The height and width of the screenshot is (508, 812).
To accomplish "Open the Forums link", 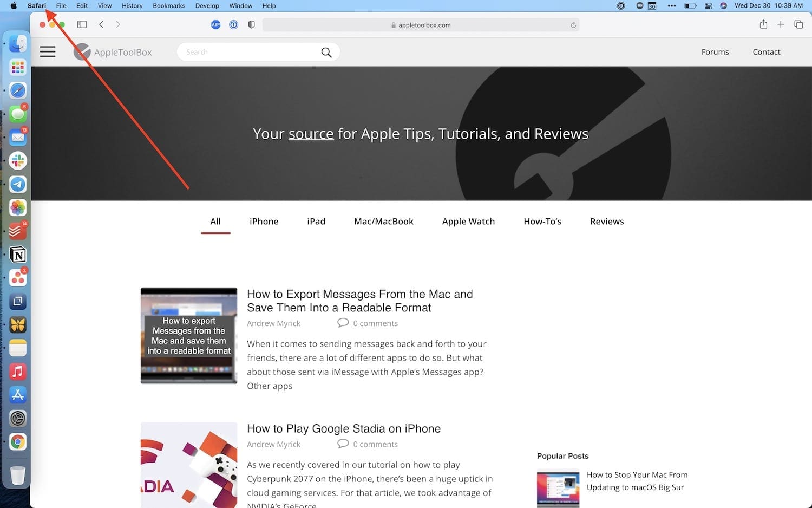I will (715, 52).
